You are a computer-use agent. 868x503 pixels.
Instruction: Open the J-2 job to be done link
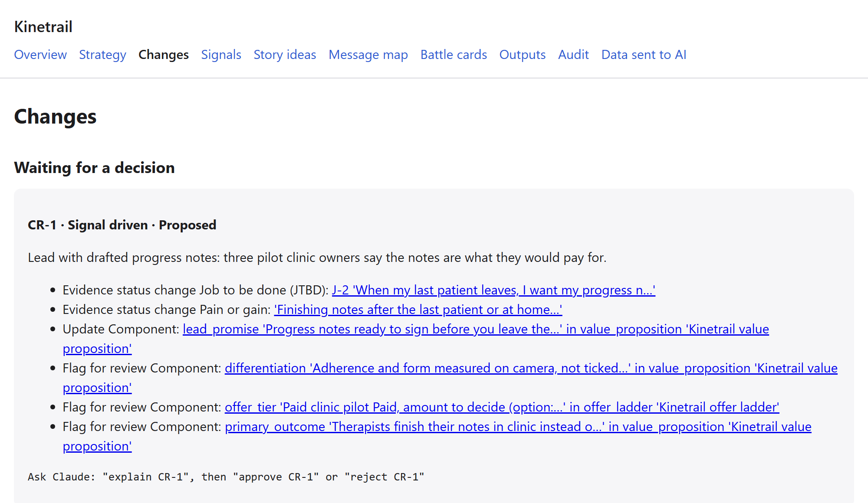tap(493, 290)
